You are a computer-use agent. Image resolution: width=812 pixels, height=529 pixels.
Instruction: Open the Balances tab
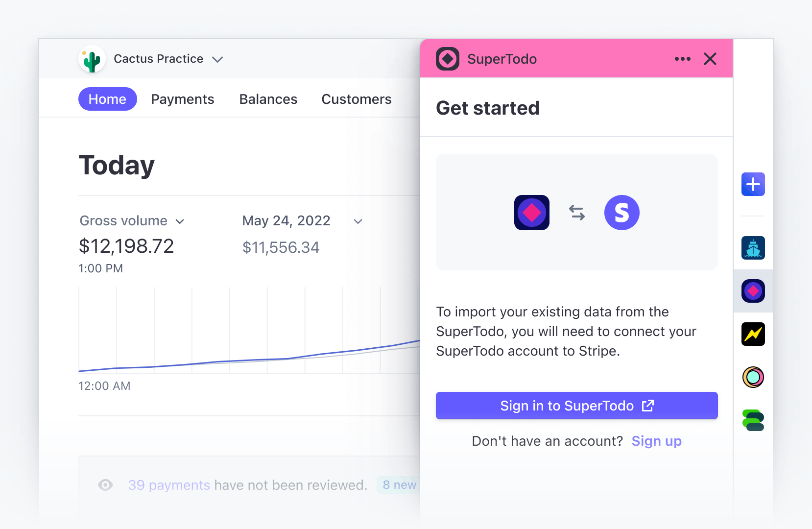click(268, 99)
